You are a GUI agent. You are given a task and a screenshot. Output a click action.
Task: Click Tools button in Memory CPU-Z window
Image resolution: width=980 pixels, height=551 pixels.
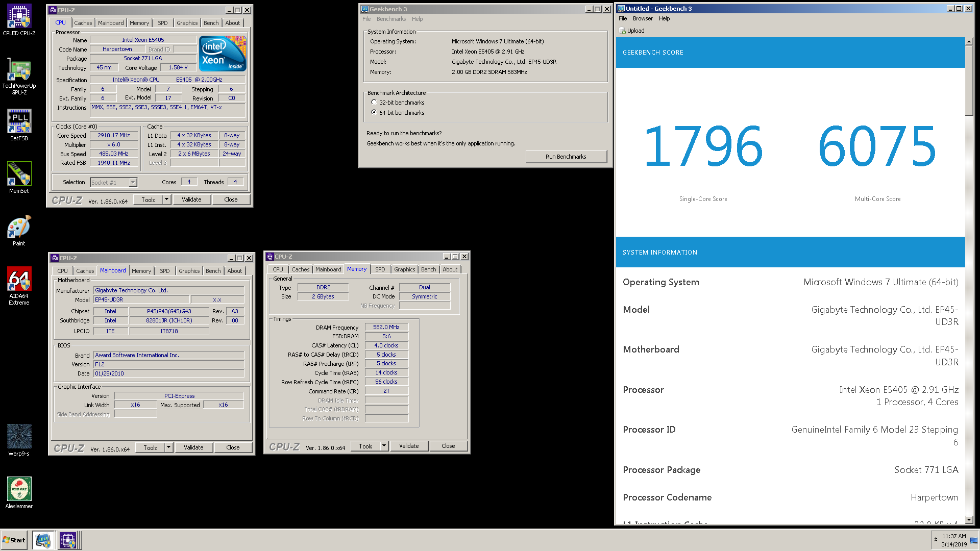tap(365, 446)
